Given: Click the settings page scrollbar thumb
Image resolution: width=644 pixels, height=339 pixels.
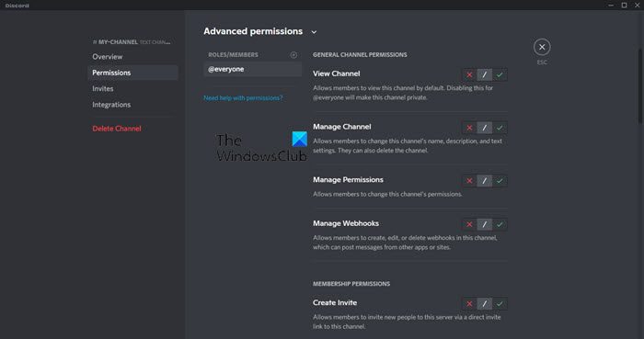Looking at the screenshot, I should point(640,85).
